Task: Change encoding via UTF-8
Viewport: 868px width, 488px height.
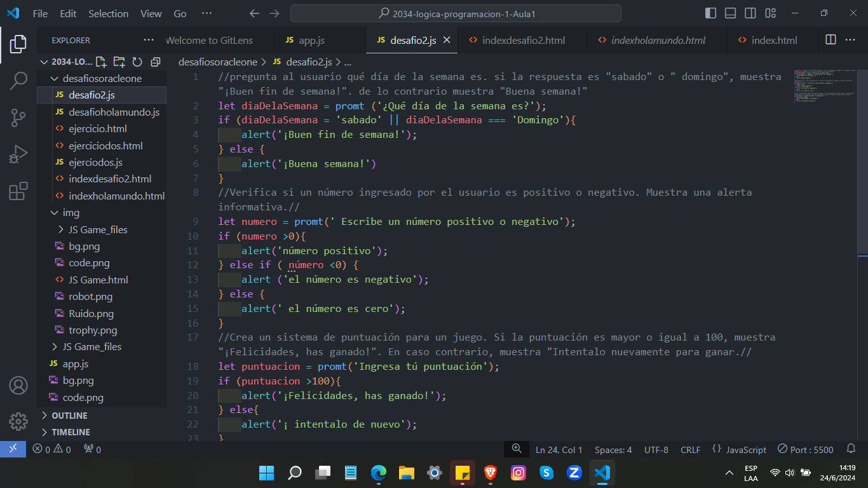Action: click(x=656, y=449)
